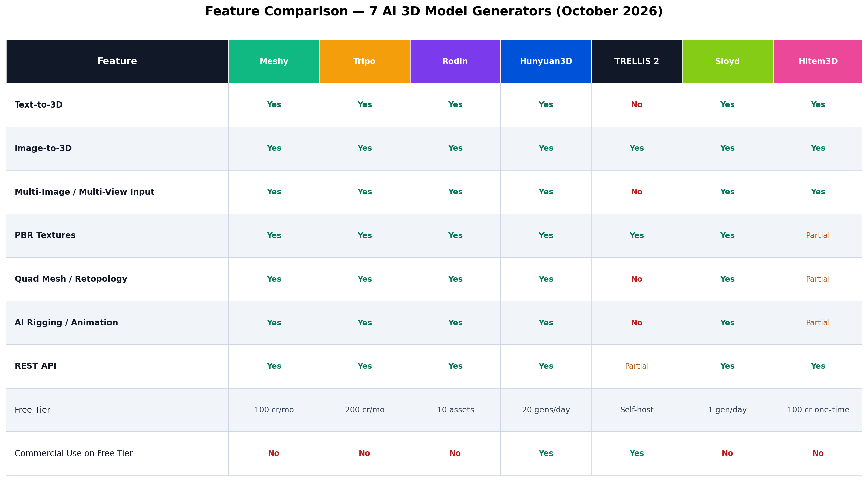
Task: Click Sloyd REST API 'Yes' cell
Action: tap(727, 366)
